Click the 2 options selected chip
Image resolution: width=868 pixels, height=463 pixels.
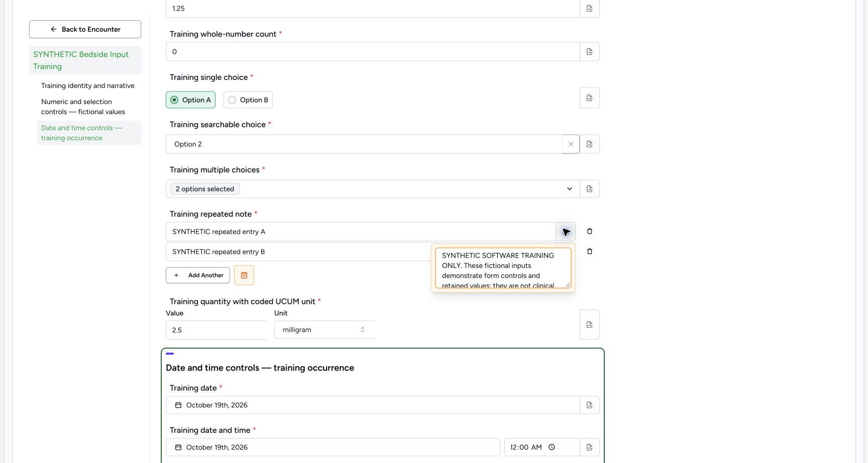click(x=205, y=189)
